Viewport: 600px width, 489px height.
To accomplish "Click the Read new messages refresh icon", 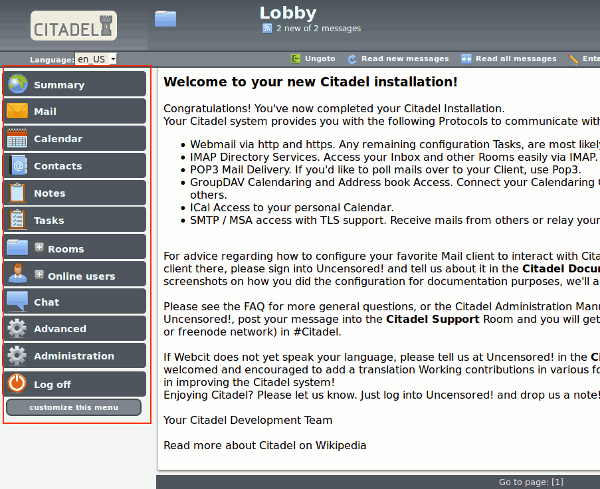I will coord(352,59).
